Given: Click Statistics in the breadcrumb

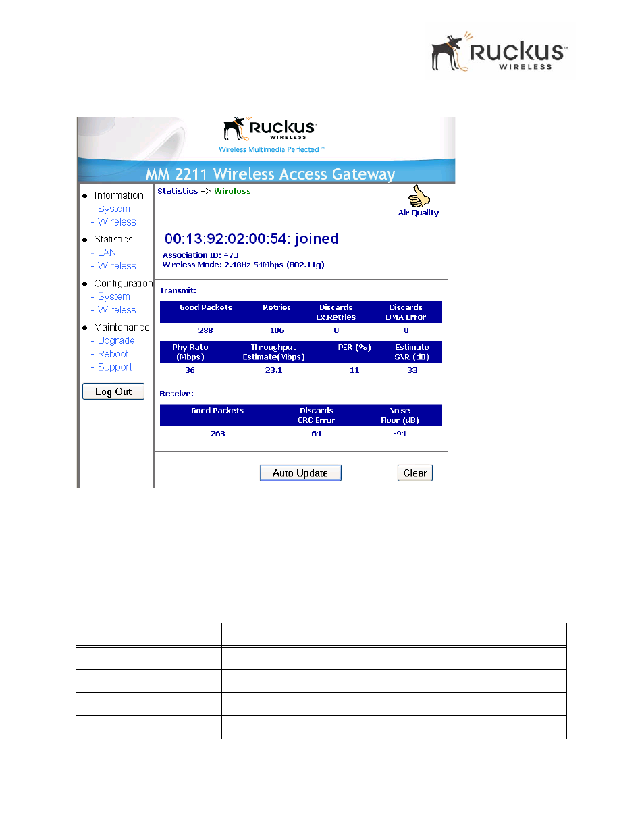Looking at the screenshot, I should pos(178,191).
